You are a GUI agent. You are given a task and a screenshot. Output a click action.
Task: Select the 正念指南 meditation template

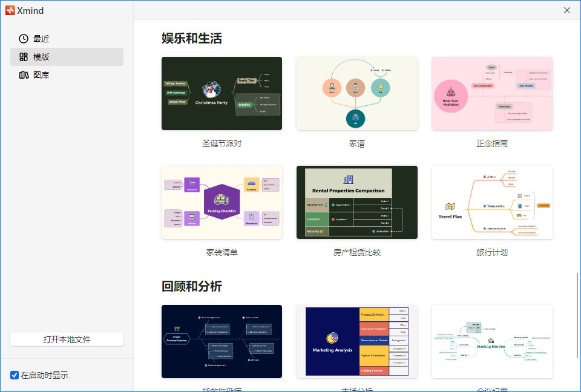tap(492, 93)
